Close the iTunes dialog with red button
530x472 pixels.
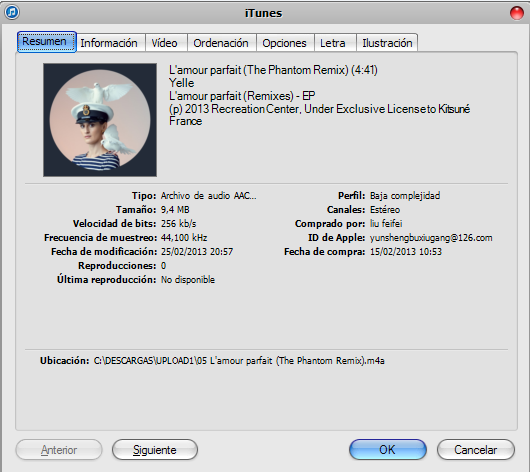click(516, 13)
